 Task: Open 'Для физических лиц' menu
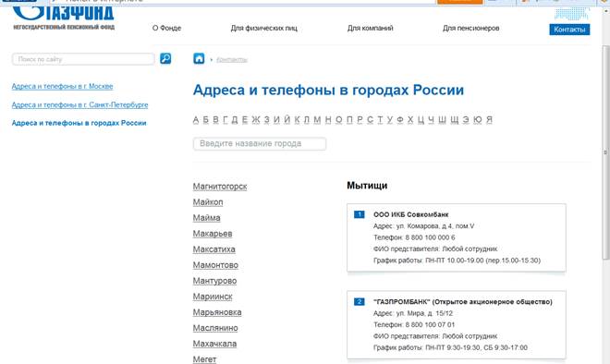pos(263,28)
